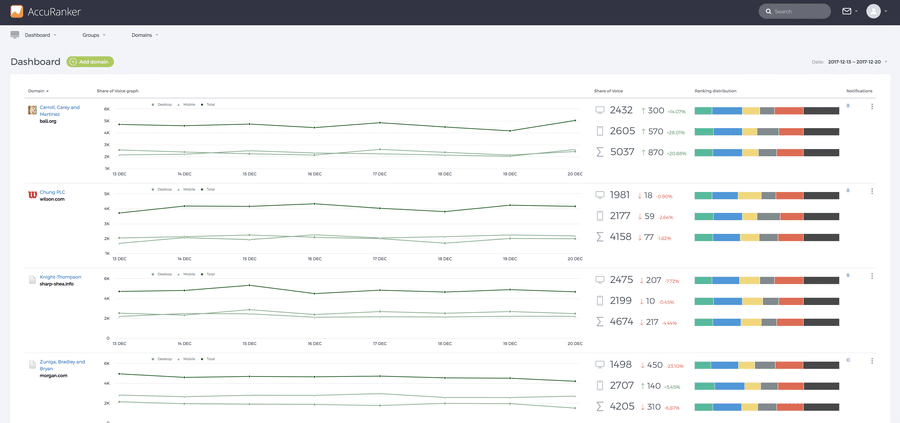Click the Add domain button
Image resolution: width=900 pixels, height=423 pixels.
(90, 62)
